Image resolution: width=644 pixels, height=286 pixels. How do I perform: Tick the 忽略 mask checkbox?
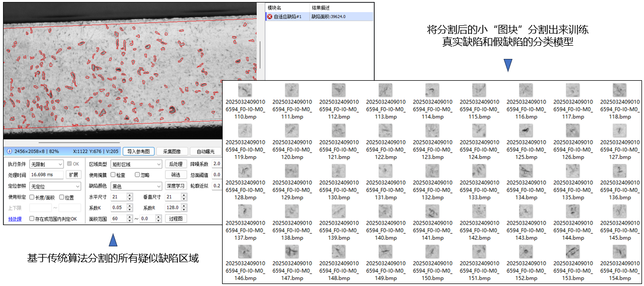(x=137, y=175)
